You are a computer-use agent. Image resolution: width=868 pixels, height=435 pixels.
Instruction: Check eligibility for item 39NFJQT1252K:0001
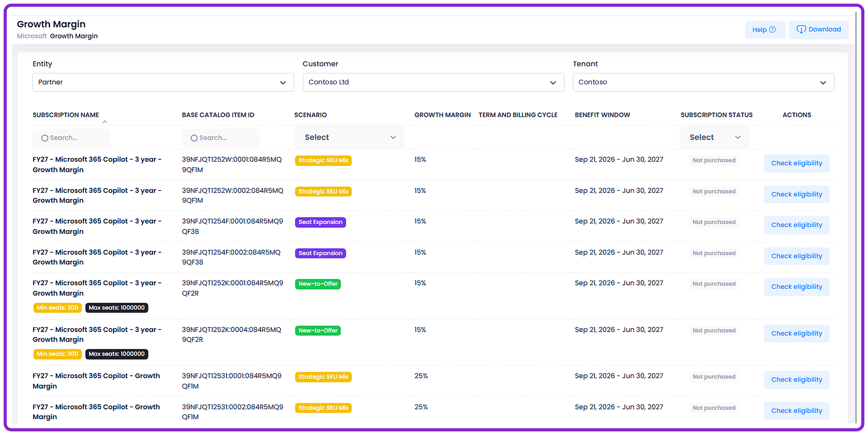tap(796, 287)
